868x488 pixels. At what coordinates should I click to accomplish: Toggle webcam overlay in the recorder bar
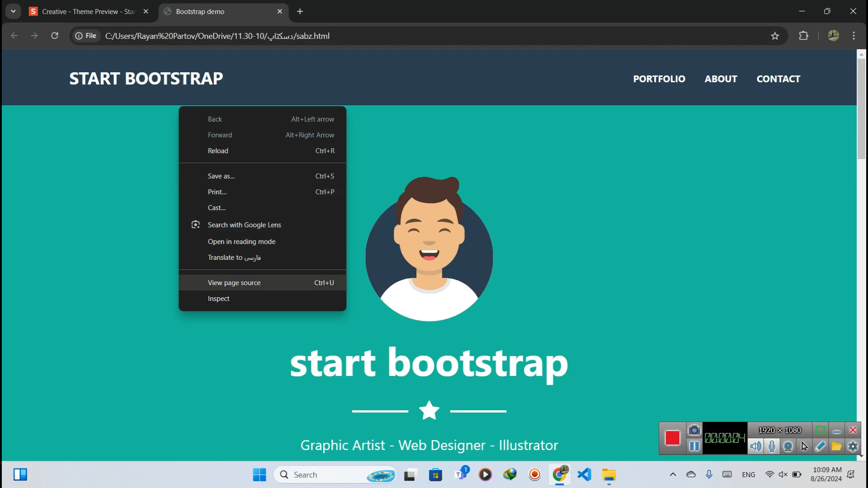coord(788,446)
